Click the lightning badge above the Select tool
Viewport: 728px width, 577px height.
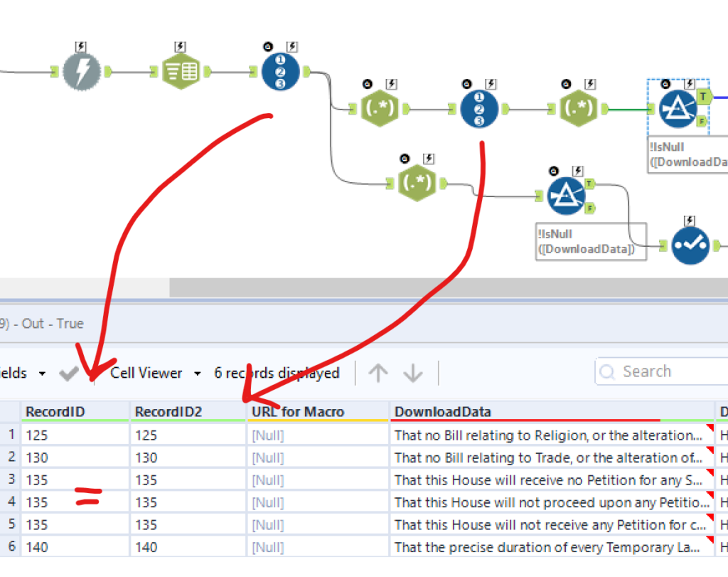690,221
